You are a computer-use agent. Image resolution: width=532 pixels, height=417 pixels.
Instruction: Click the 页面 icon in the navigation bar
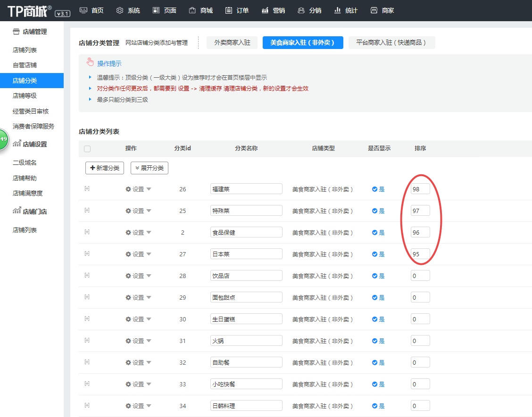pyautogui.click(x=156, y=10)
